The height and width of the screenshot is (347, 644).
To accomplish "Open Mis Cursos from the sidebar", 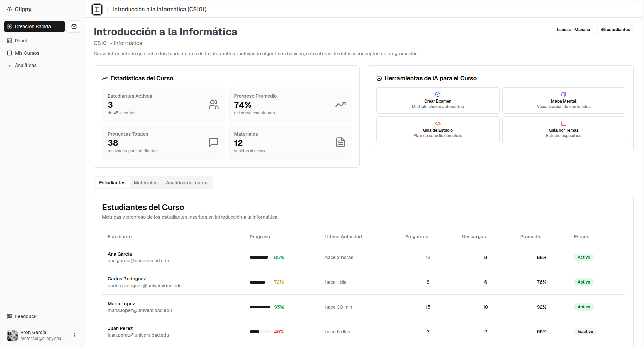I will (27, 53).
